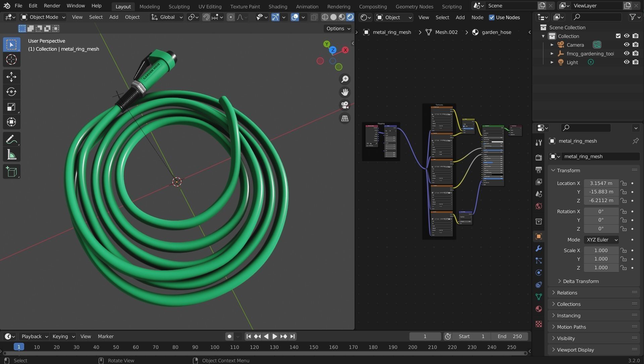Open the Material properties tab
Image resolution: width=644 pixels, height=364 pixels.
click(539, 309)
